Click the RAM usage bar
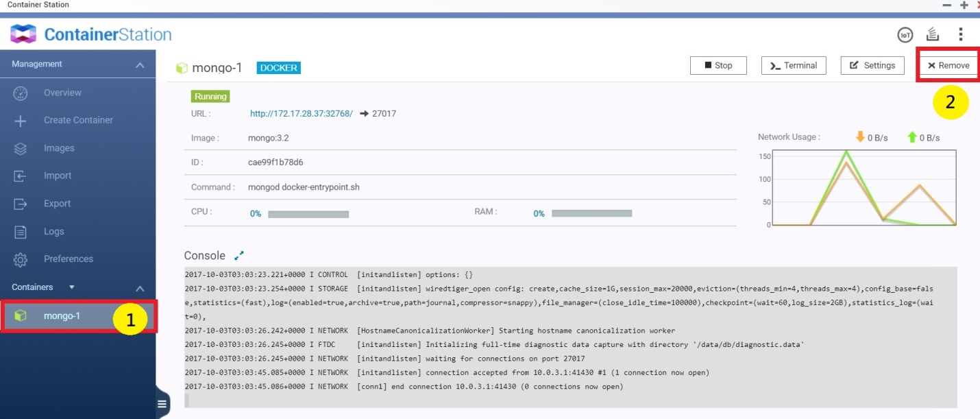This screenshot has height=419, width=980. pyautogui.click(x=592, y=214)
